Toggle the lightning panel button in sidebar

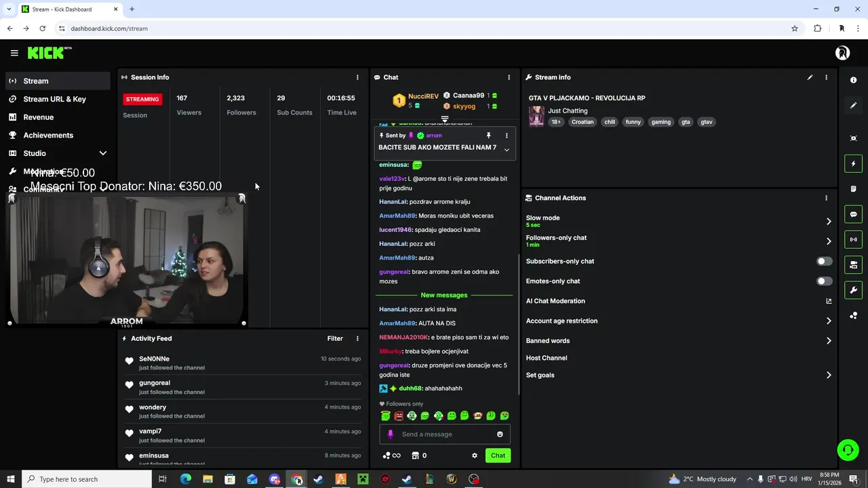(853, 163)
